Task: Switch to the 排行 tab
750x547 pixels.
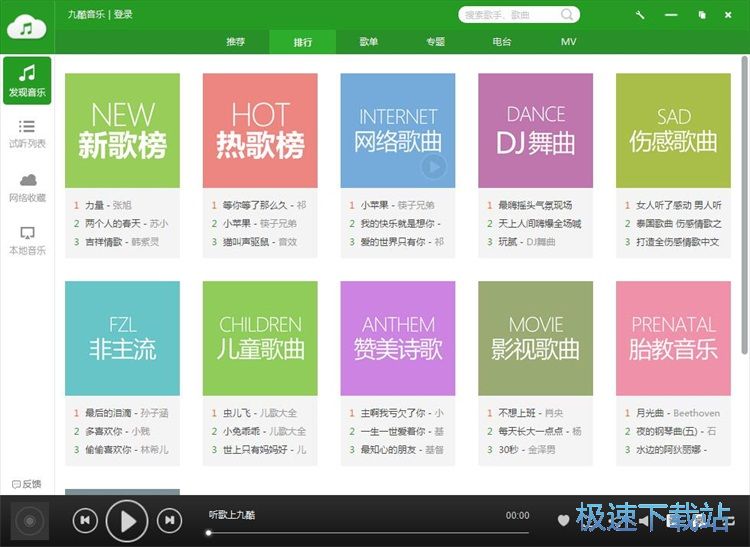Action: (x=303, y=42)
